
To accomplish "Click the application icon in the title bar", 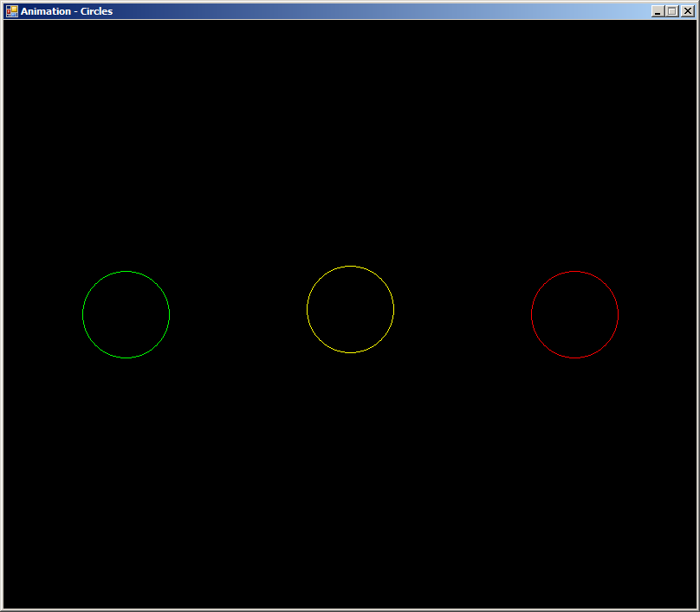I will click(12, 11).
